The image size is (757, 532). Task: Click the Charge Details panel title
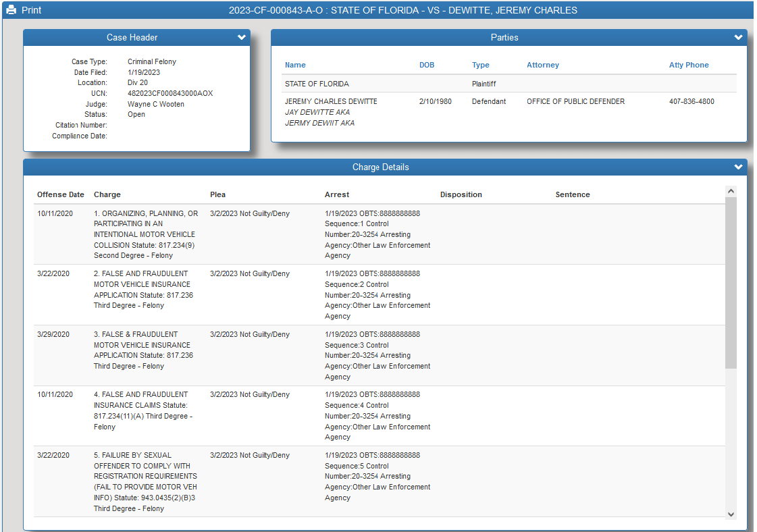click(380, 167)
